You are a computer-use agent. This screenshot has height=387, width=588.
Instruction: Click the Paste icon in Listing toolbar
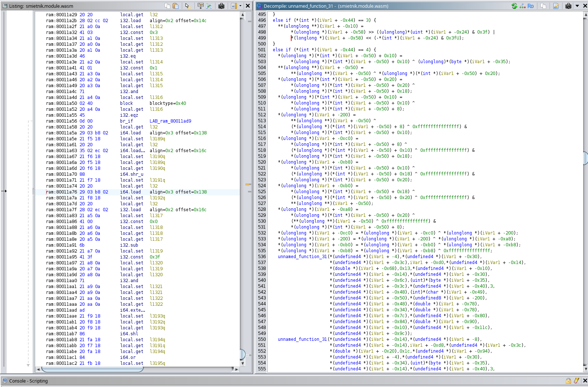[176, 6]
